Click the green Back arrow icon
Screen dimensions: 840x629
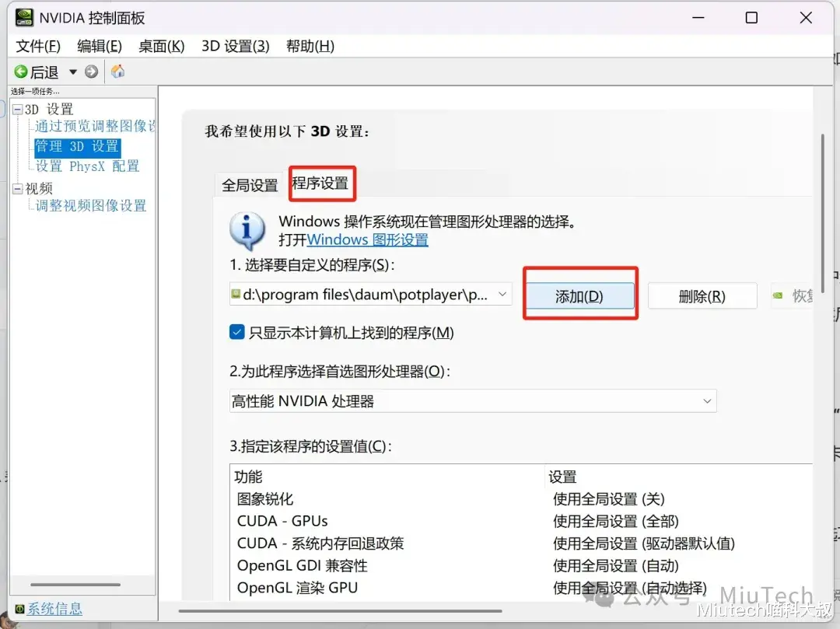click(21, 72)
